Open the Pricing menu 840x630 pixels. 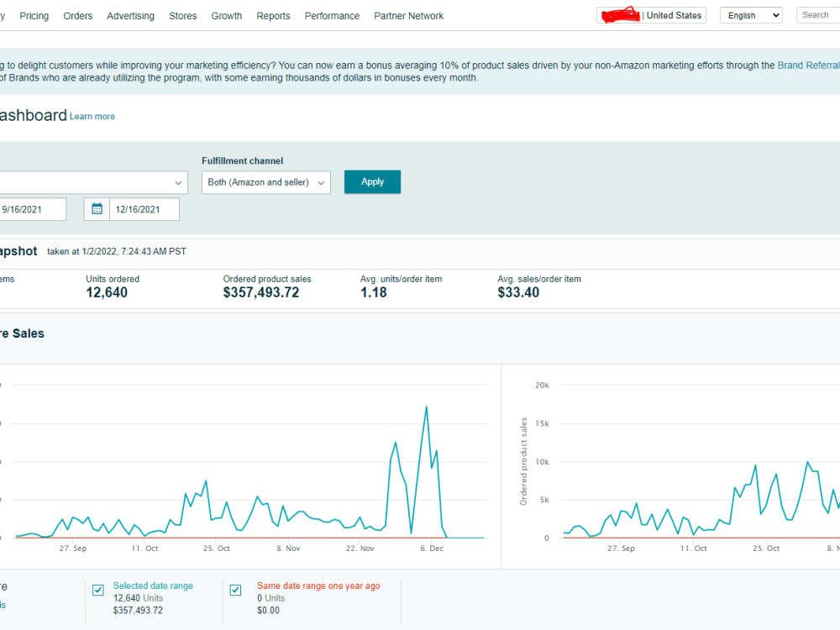coord(34,16)
